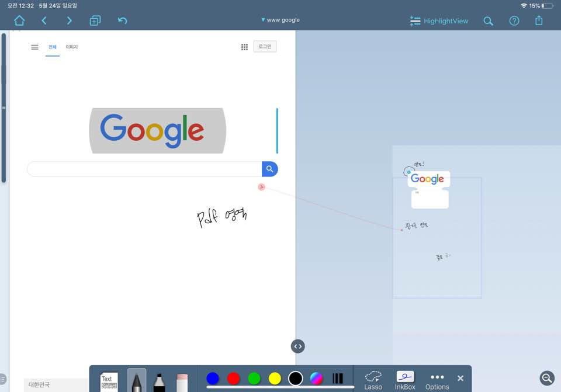Go to the home screen icon
Screen dimensions: 561x392
click(x=19, y=21)
